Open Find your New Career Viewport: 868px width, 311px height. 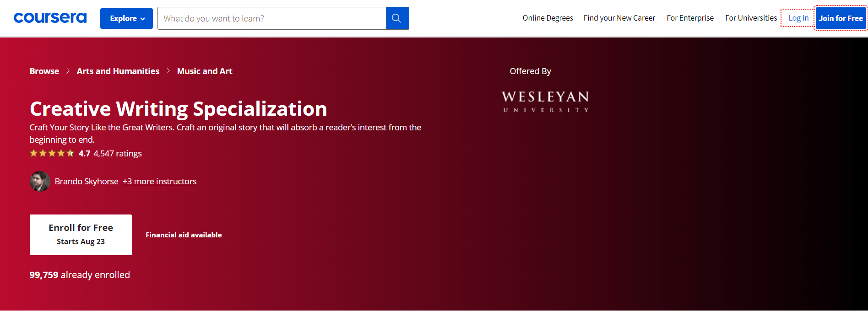[x=619, y=18]
